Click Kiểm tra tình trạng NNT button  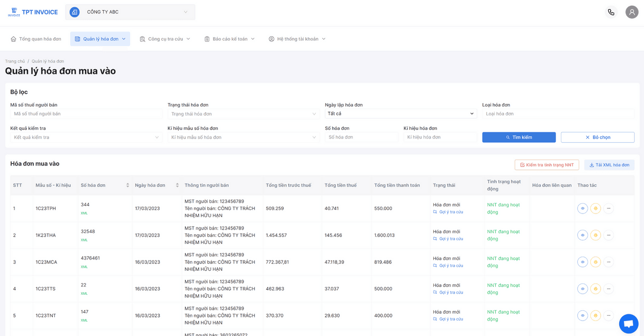(547, 165)
